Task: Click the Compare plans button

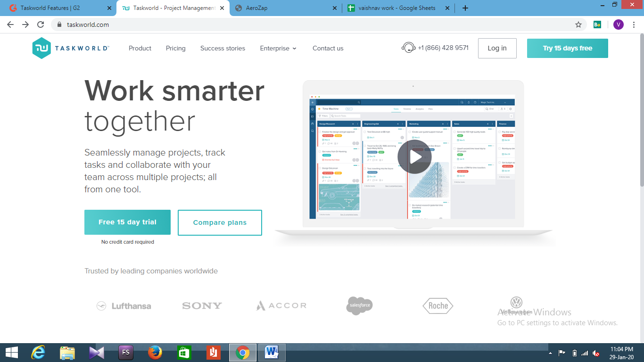Action: 220,222
